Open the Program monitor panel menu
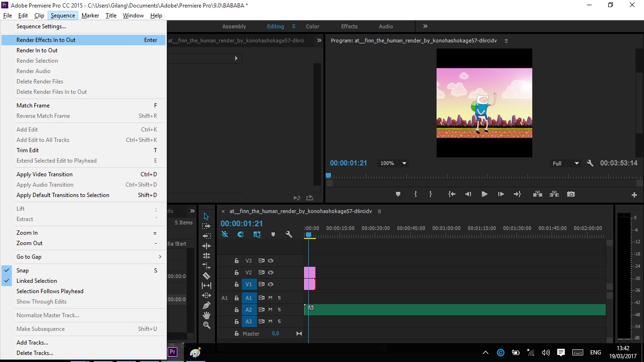644x362 pixels. click(506, 41)
